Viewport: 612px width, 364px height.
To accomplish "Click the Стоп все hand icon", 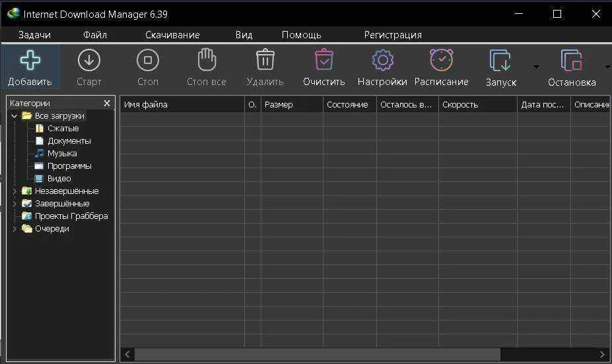I will [207, 59].
